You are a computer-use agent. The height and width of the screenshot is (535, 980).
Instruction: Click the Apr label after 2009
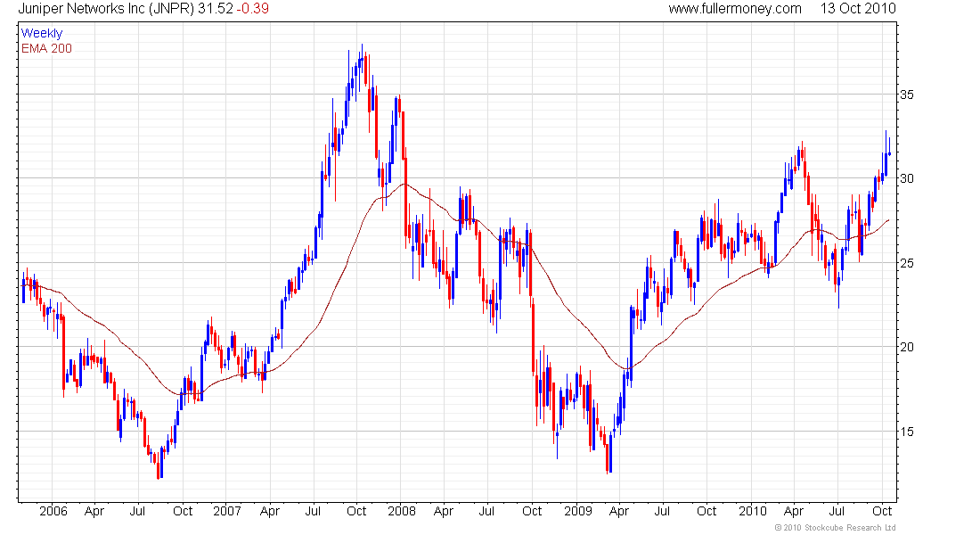tap(619, 511)
